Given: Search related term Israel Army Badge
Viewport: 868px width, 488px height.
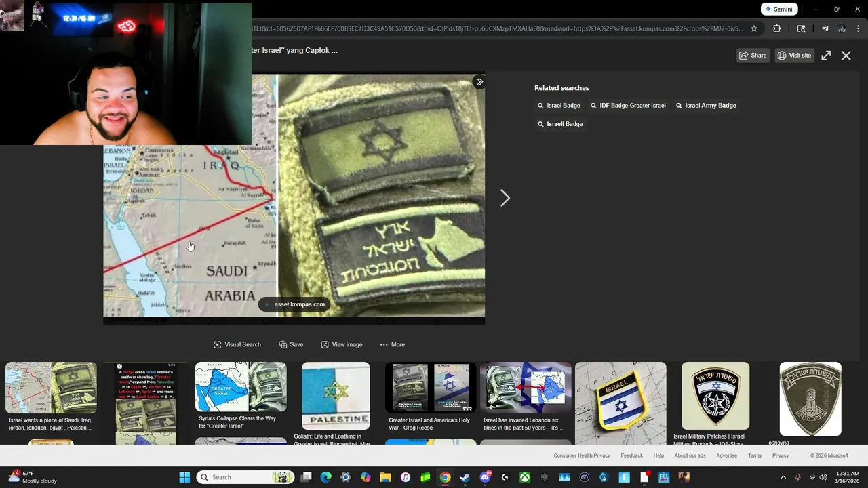Looking at the screenshot, I should pyautogui.click(x=706, y=106).
